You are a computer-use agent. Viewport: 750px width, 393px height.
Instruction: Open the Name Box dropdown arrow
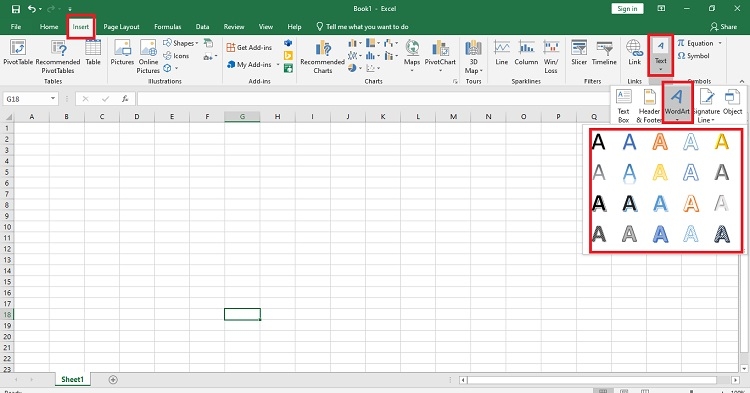[53, 99]
